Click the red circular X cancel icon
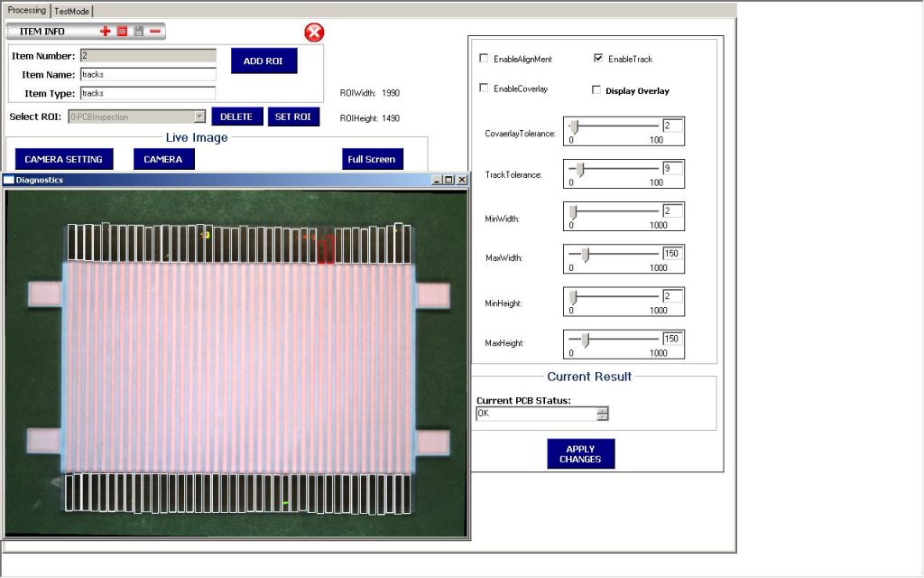The width and height of the screenshot is (924, 578). coord(313,33)
